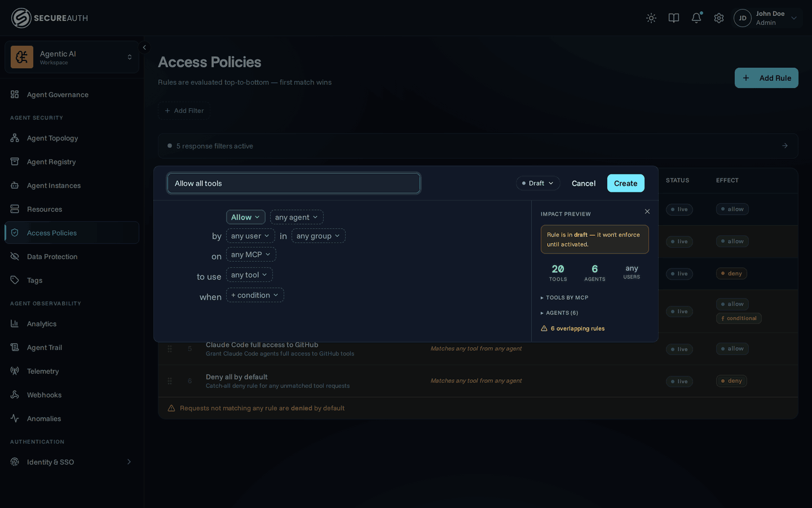This screenshot has width=812, height=508.
Task: Click the drag handle of Claude Code rule
Action: click(x=170, y=349)
